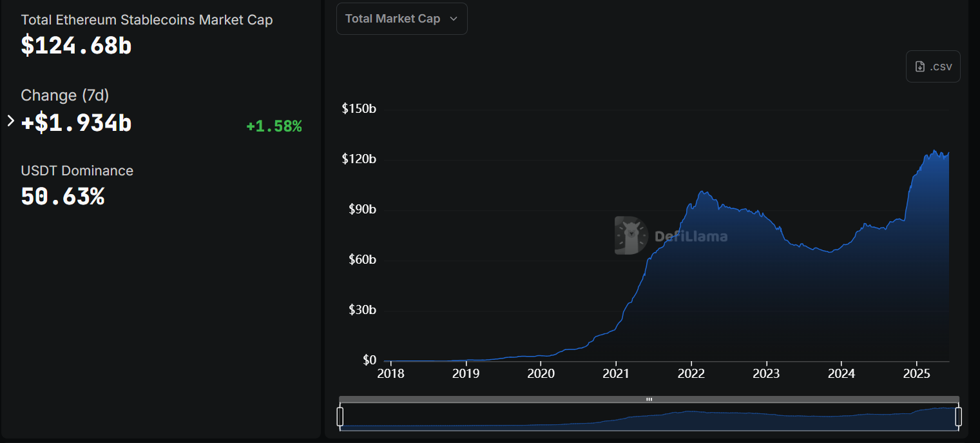Expand the Change (7d) row chevron

10,121
